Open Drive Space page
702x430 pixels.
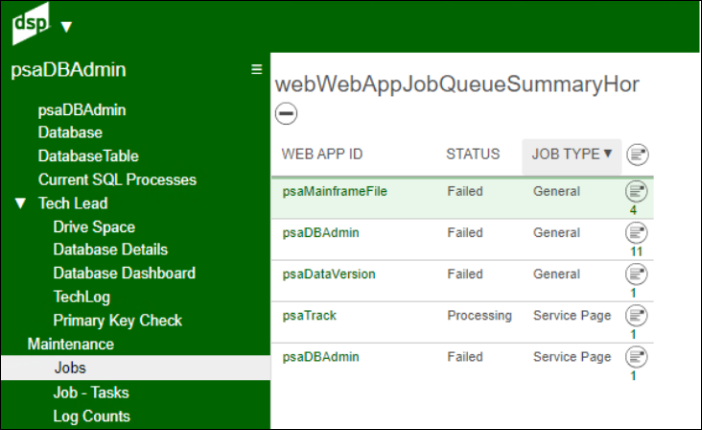(94, 227)
